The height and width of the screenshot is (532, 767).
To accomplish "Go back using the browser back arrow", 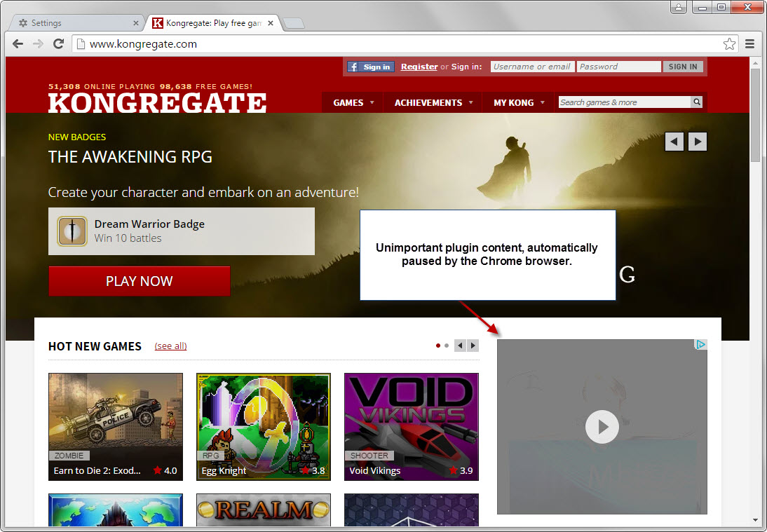I will point(18,44).
